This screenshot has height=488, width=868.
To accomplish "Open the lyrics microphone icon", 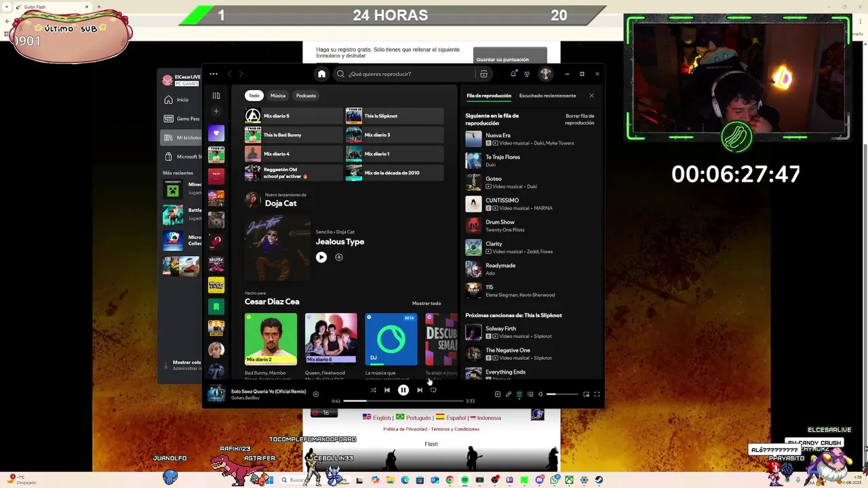I will pos(508,394).
